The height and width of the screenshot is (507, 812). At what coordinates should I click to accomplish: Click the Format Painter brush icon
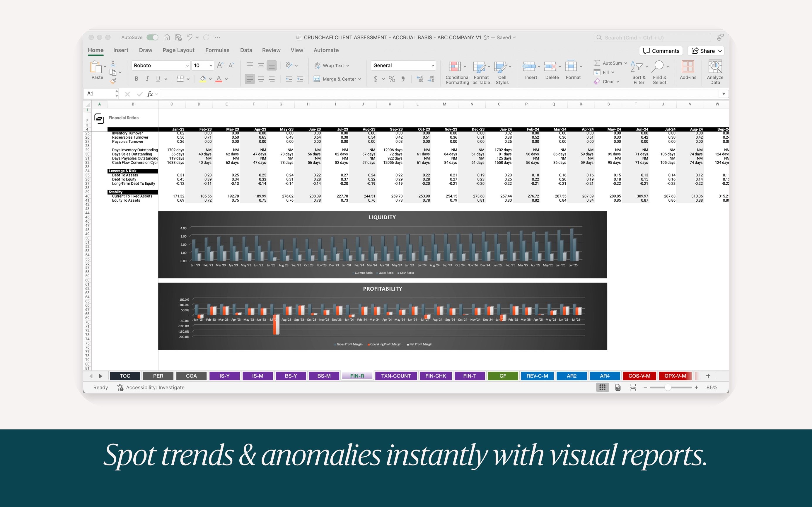click(x=113, y=81)
